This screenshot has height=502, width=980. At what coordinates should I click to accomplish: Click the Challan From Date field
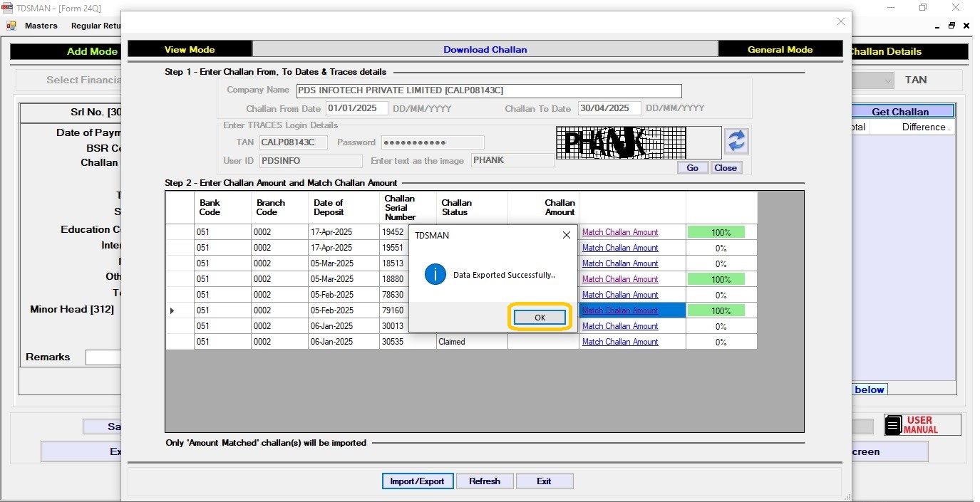(356, 108)
